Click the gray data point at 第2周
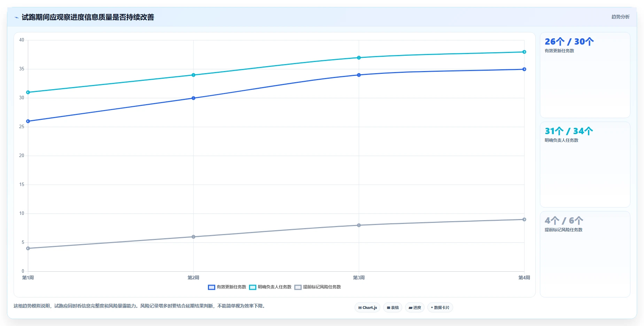This screenshot has width=644, height=326. point(194,237)
